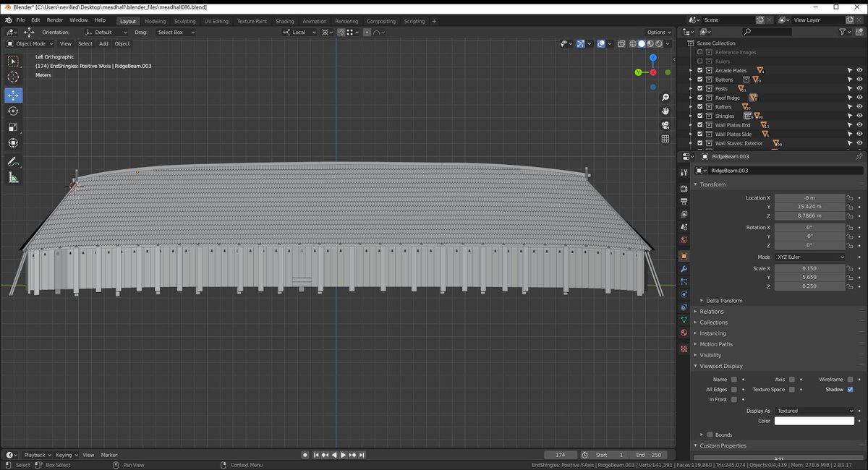Open the Display As Textured dropdown
Screen dimensions: 868x470
coord(814,411)
